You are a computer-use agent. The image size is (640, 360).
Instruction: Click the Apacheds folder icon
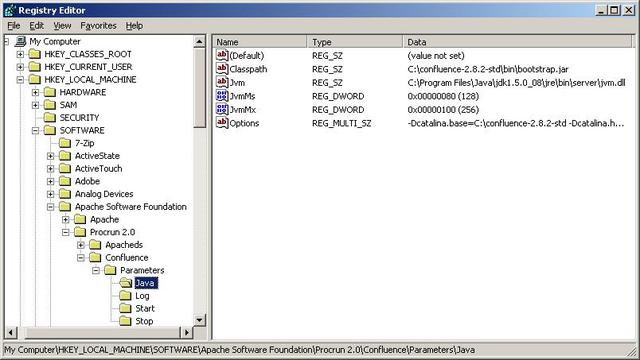coord(95,244)
